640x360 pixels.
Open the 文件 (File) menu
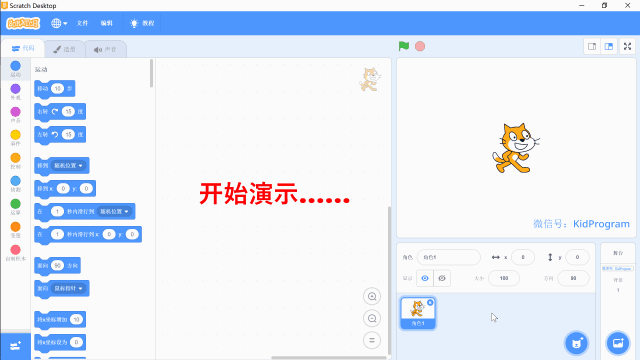[82, 23]
